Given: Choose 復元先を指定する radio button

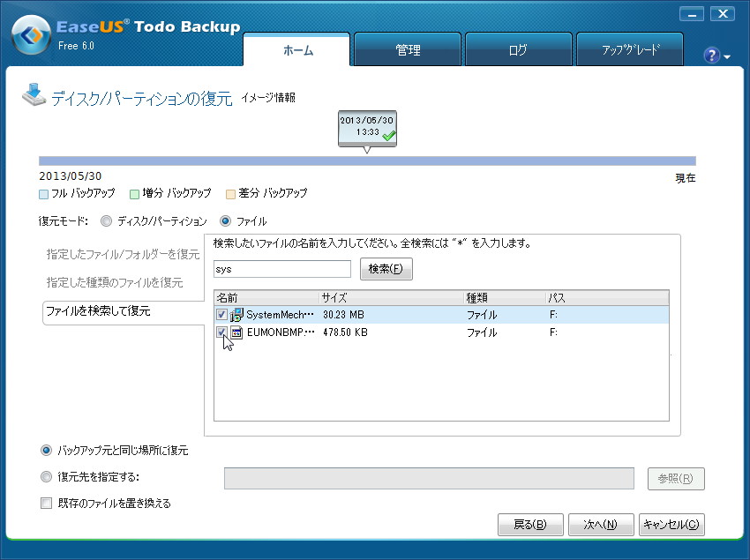Looking at the screenshot, I should [47, 477].
